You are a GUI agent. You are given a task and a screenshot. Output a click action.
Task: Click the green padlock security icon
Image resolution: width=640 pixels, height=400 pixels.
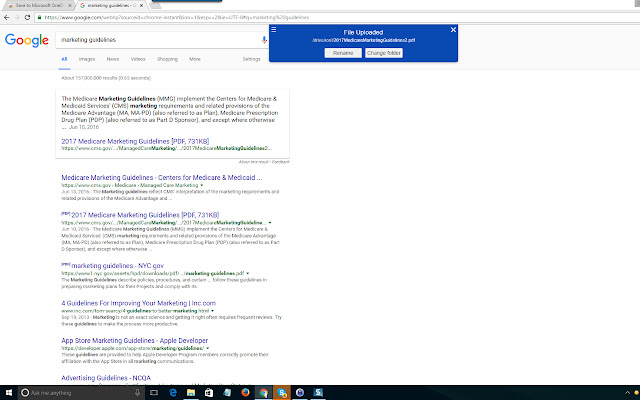[39, 17]
